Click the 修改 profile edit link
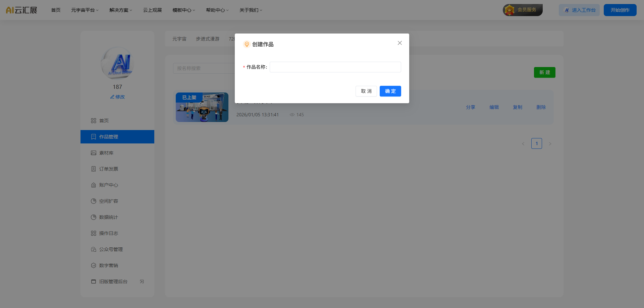 pos(117,97)
